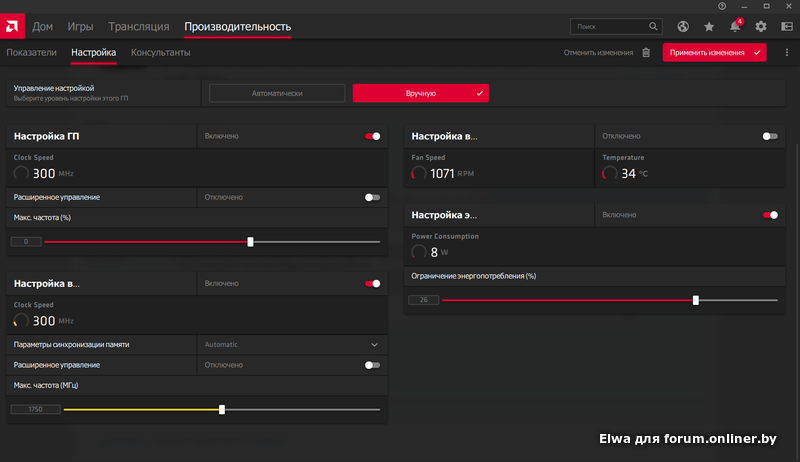Image resolution: width=800 pixels, height=462 pixels.
Task: Toggle the Настройка ГП enabled switch
Action: [373, 136]
